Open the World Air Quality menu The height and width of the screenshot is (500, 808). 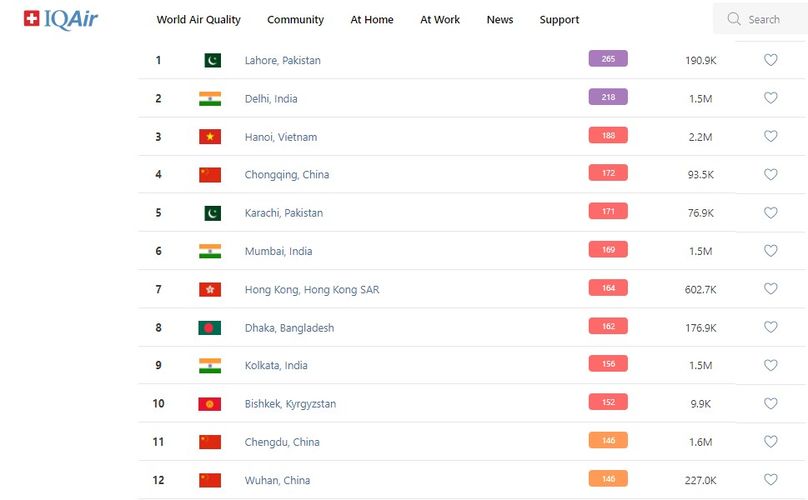pyautogui.click(x=199, y=20)
